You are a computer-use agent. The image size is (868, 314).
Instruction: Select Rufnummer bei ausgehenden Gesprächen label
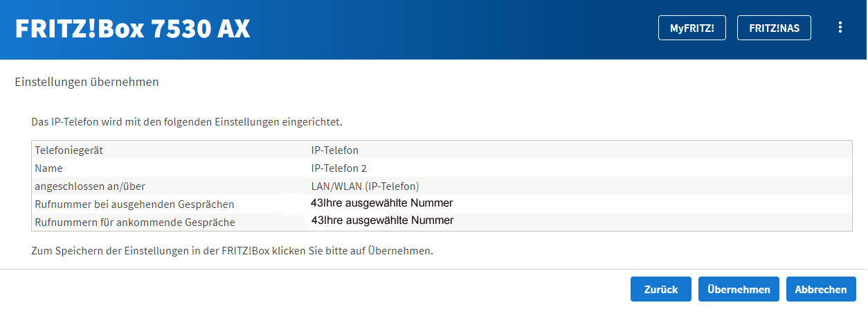pos(134,204)
